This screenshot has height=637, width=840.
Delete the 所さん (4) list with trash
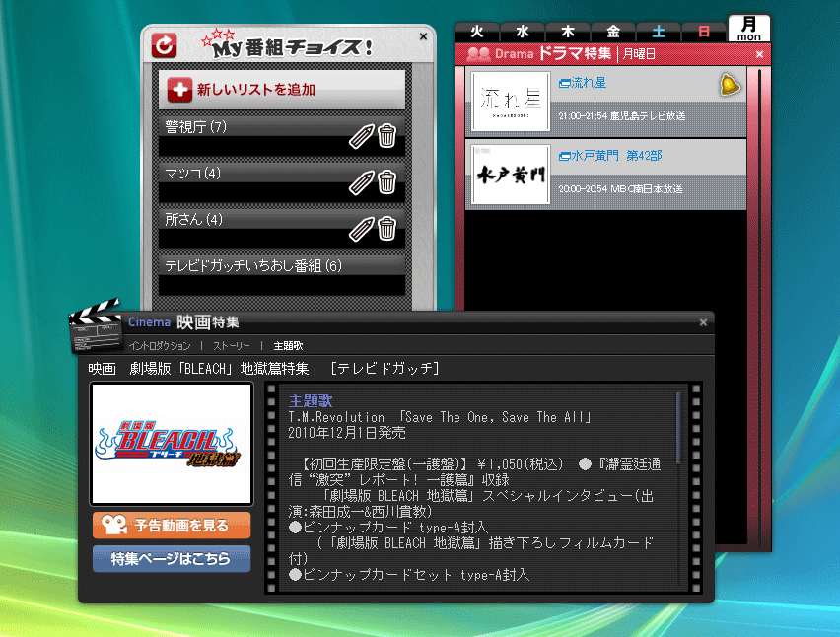tap(386, 229)
